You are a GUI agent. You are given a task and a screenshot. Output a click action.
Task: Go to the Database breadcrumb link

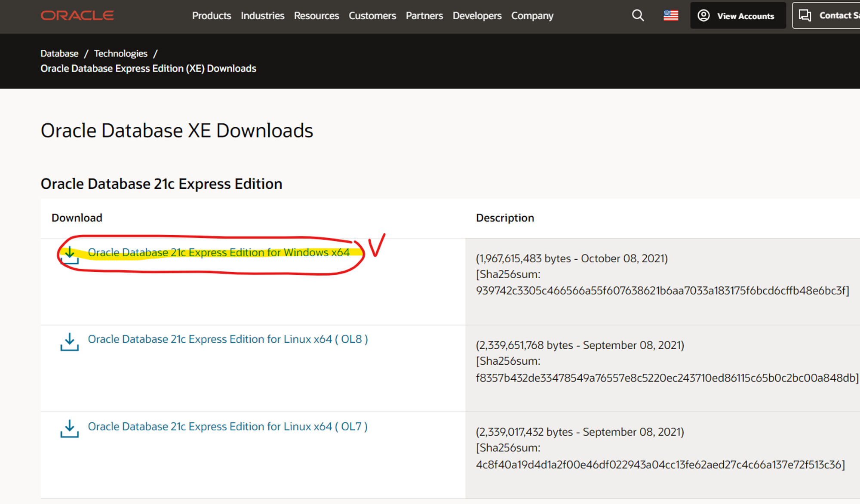tap(59, 53)
